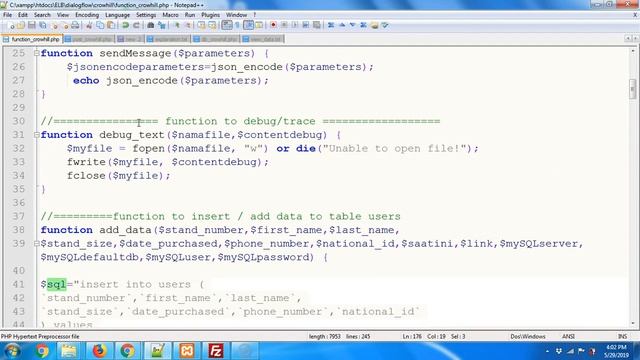Viewport: 640px width, 360px height.
Task: Click the Stop Recording macro icon
Action: pyautogui.click(x=284, y=25)
